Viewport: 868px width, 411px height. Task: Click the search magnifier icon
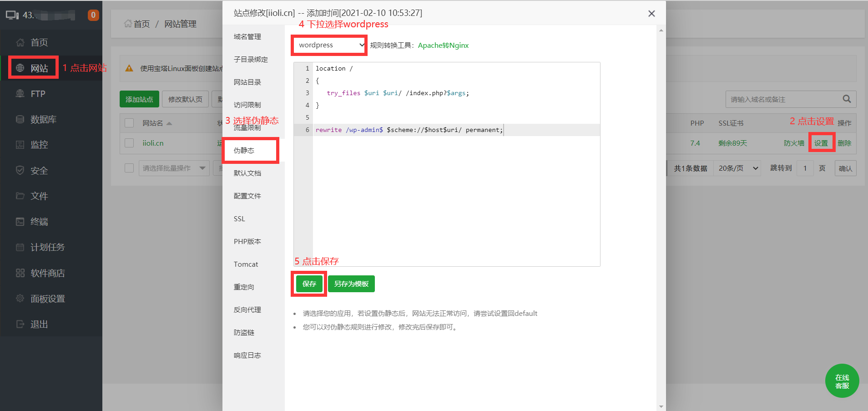[x=847, y=99]
